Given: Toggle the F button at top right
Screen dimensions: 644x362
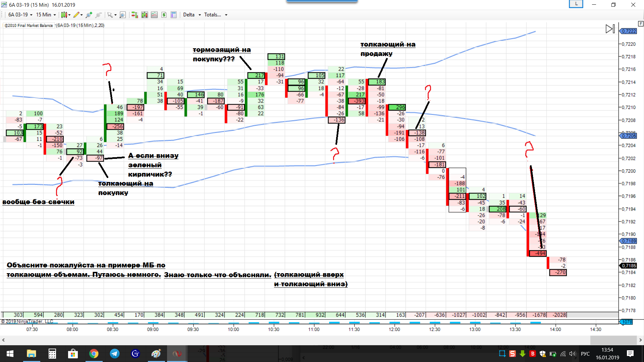Looking at the screenshot, I should click(641, 24).
